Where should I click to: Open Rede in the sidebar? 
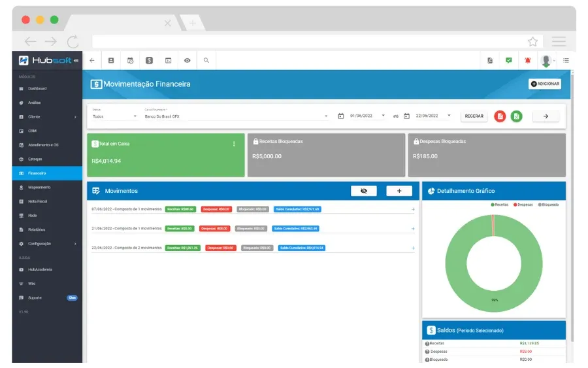pos(47,216)
